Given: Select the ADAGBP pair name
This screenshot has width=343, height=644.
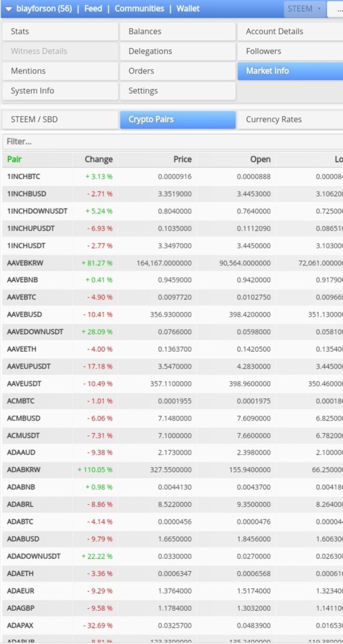Looking at the screenshot, I should point(21,608).
